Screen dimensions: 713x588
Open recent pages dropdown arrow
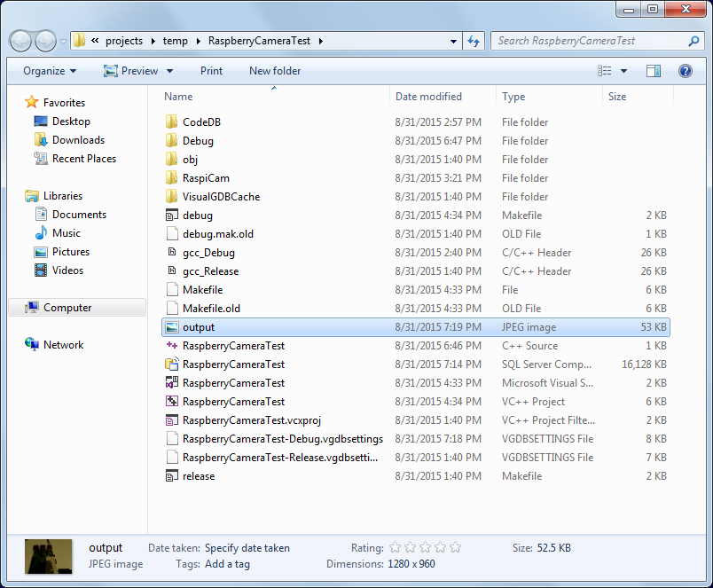point(63,42)
